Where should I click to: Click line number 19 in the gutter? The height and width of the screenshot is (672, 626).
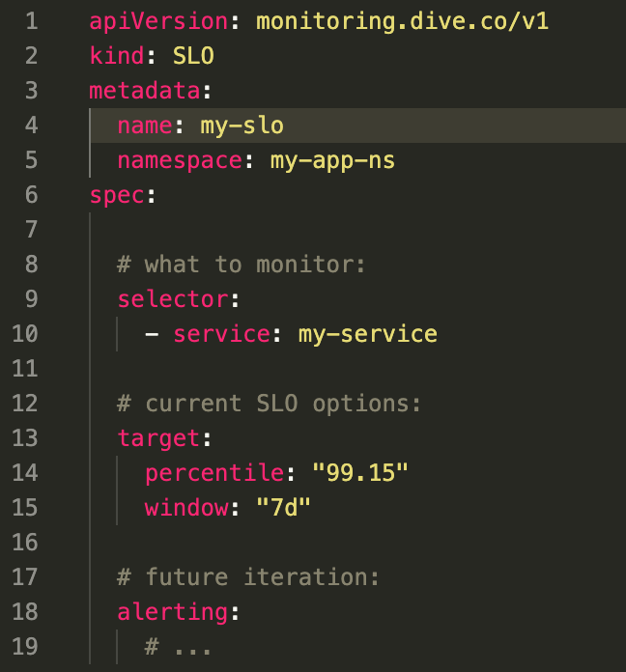coord(25,646)
